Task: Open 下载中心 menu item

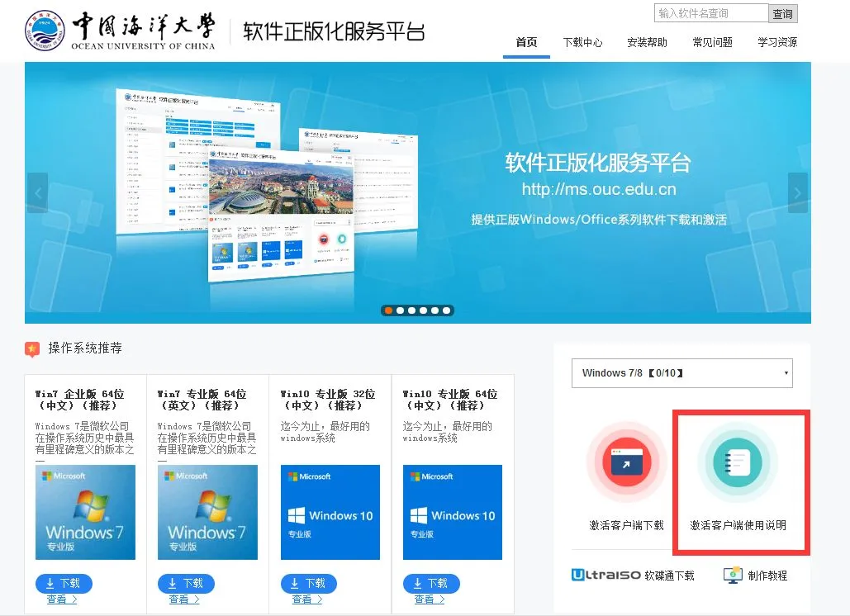Action: tap(582, 42)
